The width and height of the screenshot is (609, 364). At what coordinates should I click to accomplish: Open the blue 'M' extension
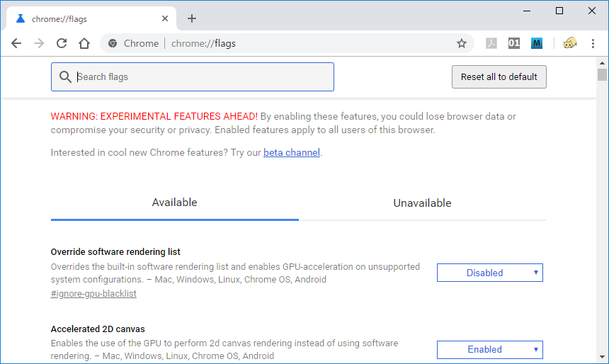tap(537, 43)
